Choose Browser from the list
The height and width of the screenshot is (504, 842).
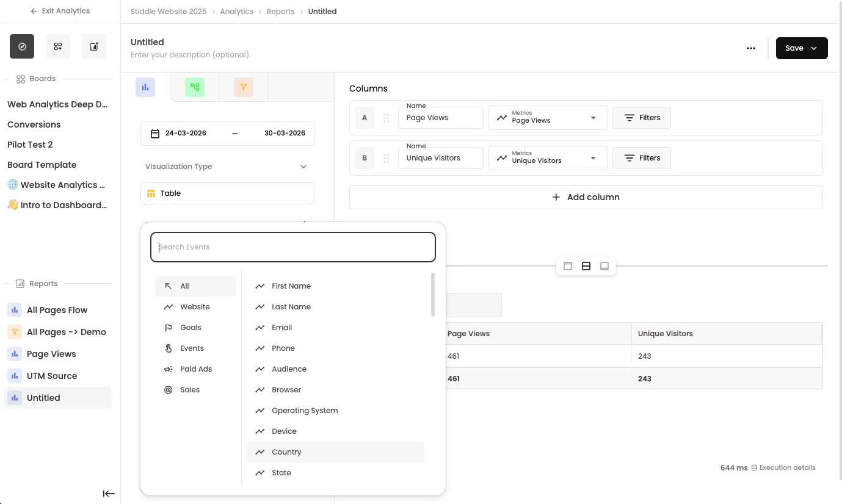click(x=335, y=390)
